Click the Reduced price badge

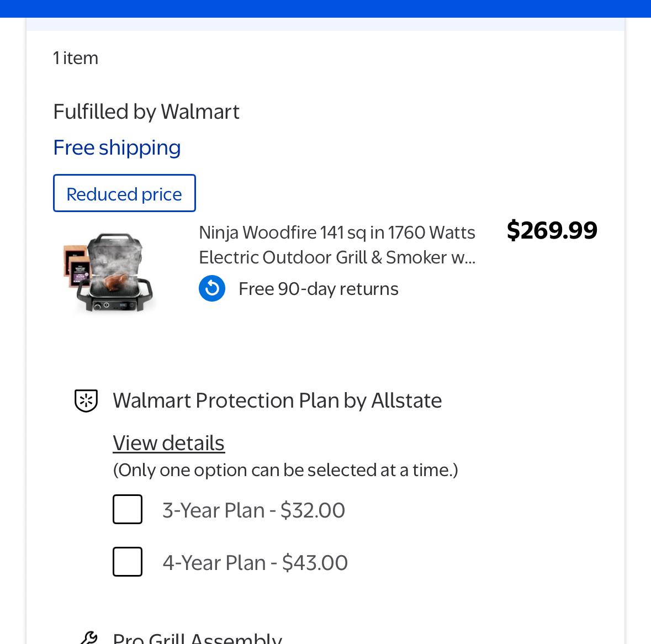[x=124, y=193]
